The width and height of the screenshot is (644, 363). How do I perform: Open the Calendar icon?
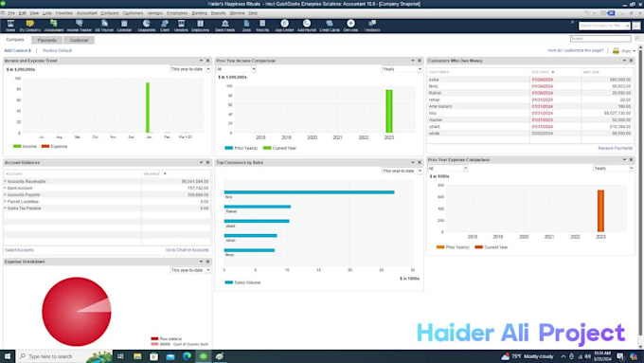coord(124,26)
